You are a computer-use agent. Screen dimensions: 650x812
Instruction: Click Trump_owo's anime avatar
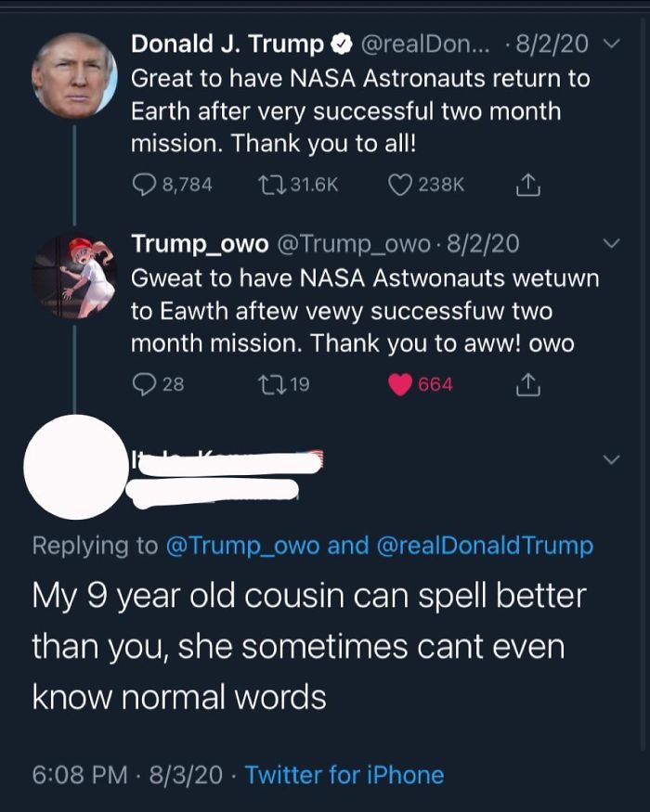click(71, 278)
